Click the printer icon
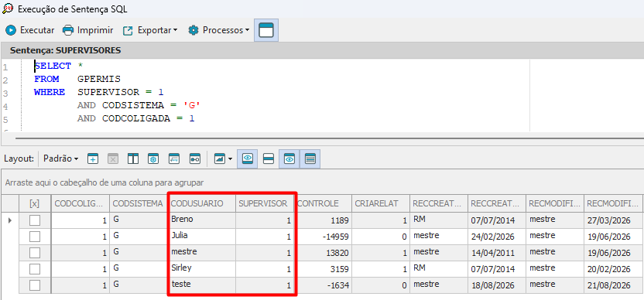Image resolution: width=644 pixels, height=300 pixels. (68, 30)
